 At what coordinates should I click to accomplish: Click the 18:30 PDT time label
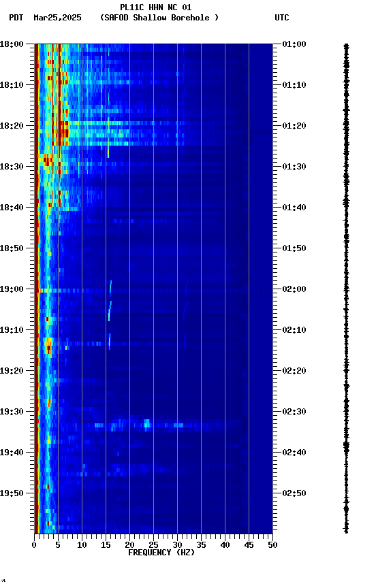tap(12, 167)
